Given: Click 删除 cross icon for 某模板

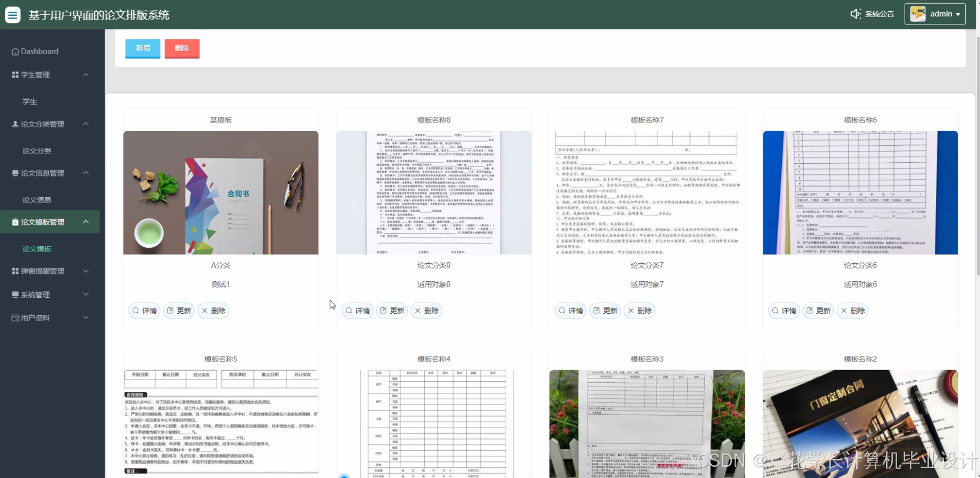Looking at the screenshot, I should point(204,311).
